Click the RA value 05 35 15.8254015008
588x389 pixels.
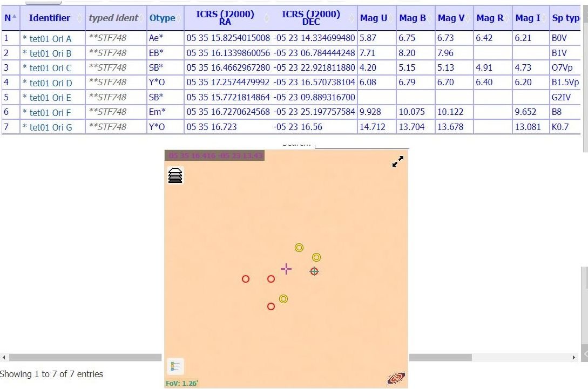pos(228,38)
